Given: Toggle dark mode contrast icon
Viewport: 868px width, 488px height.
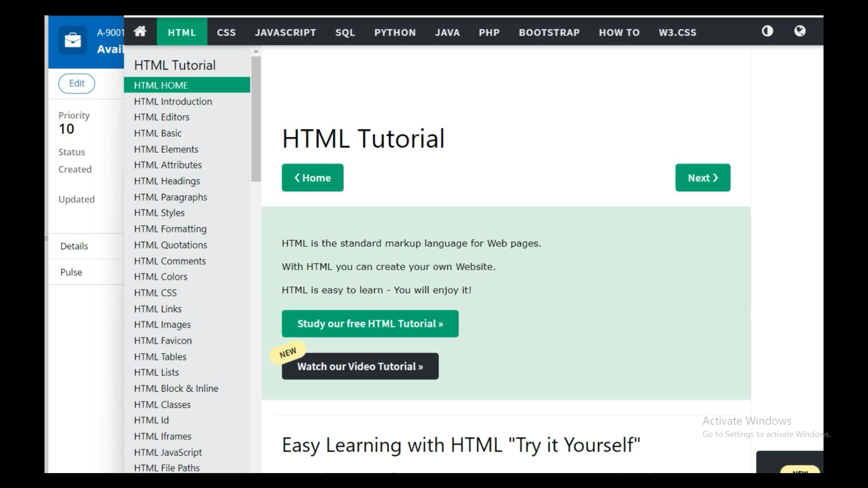Looking at the screenshot, I should click(767, 31).
